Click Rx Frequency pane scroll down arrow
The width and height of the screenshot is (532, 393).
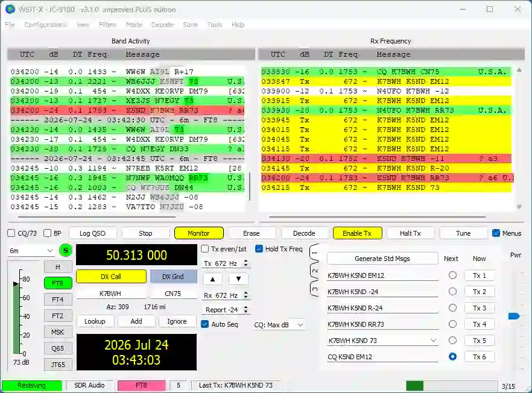coord(519,207)
